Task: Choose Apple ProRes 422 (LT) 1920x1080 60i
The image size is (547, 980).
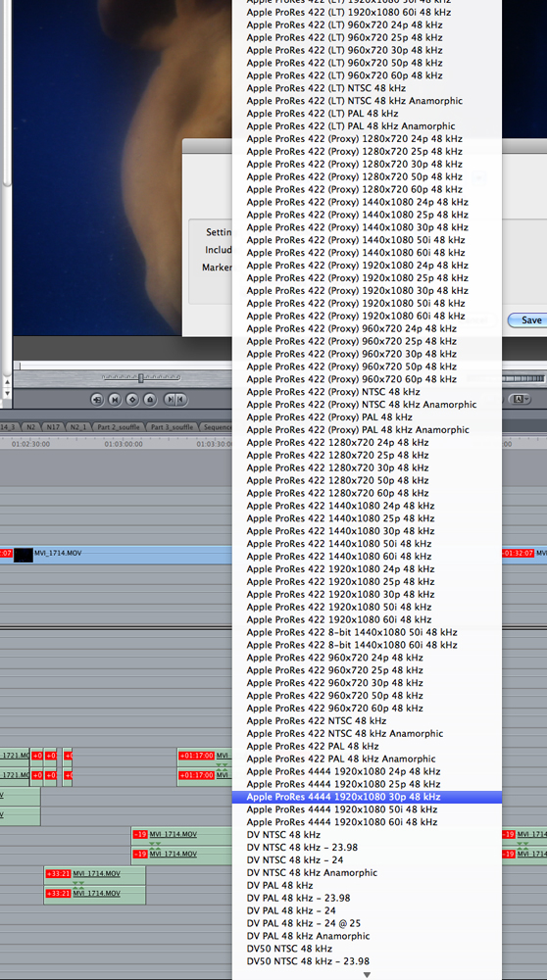Action: (367, 12)
